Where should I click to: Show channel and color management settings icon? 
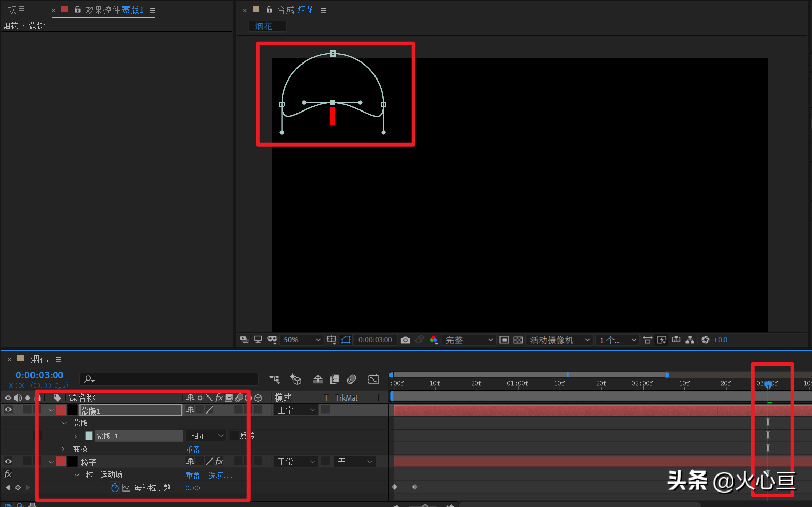click(x=434, y=340)
